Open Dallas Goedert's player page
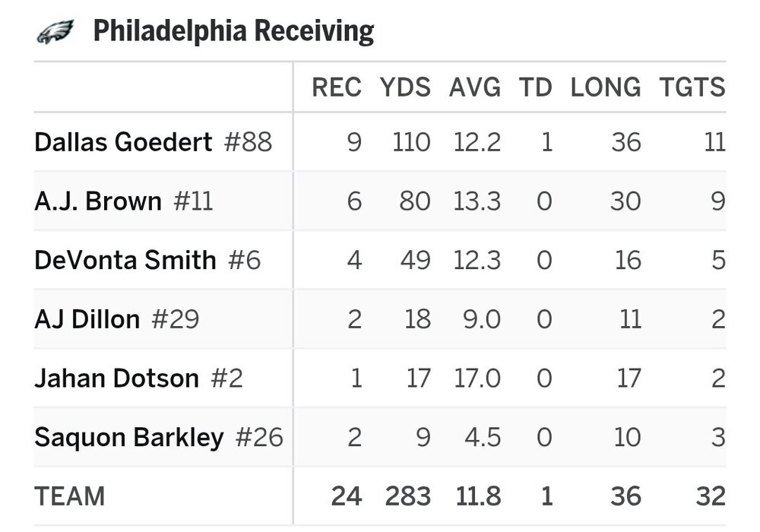This screenshot has height=532, width=760. pos(123,142)
